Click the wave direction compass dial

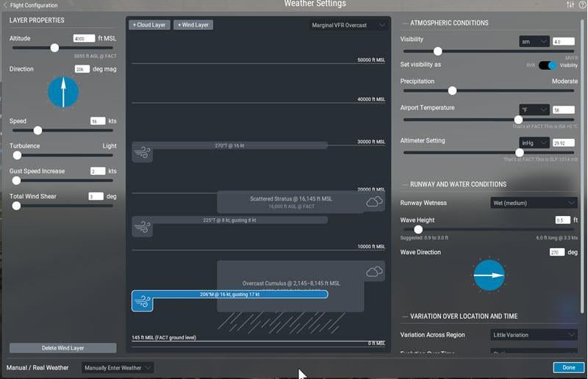pyautogui.click(x=489, y=275)
